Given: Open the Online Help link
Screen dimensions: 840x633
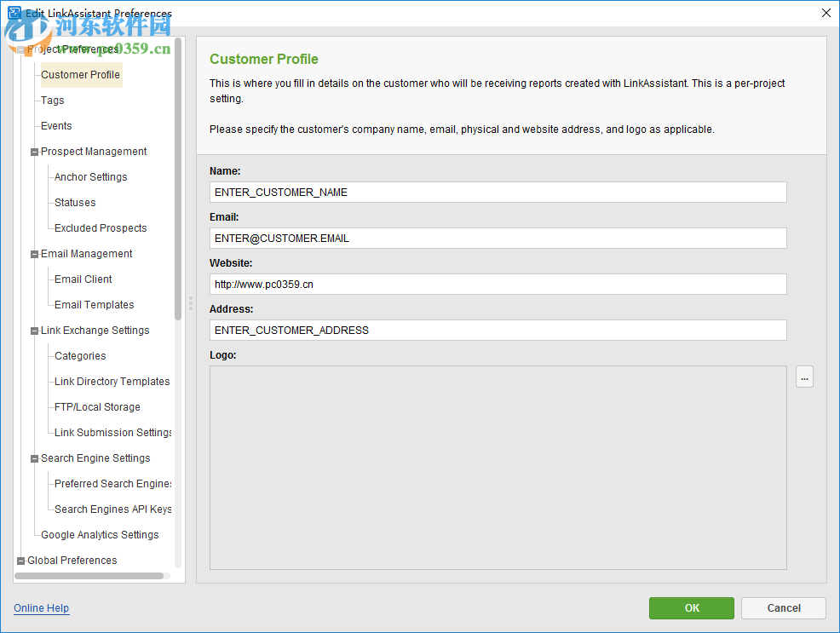Looking at the screenshot, I should tap(41, 608).
